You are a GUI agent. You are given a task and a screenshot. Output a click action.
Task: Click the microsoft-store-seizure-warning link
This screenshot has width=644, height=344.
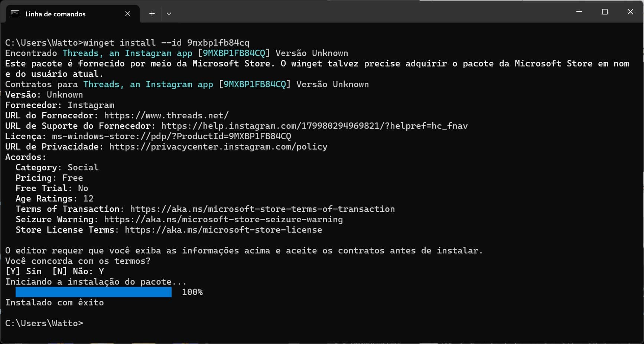point(223,219)
